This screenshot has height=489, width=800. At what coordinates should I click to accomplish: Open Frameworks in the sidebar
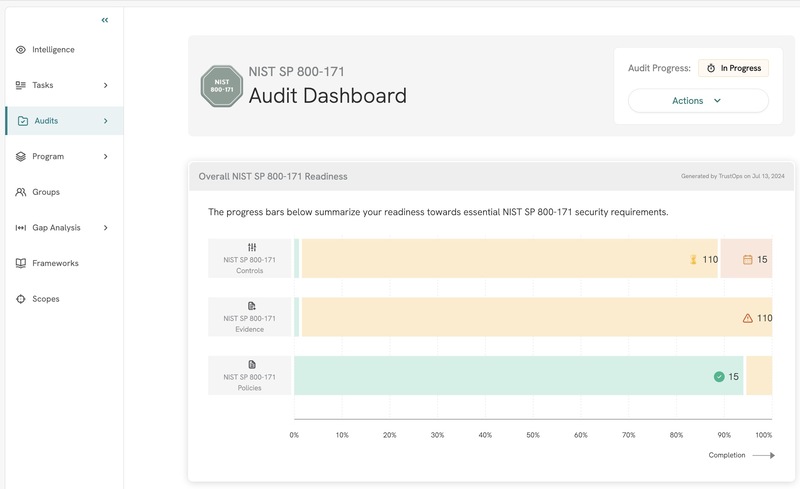pyautogui.click(x=64, y=263)
